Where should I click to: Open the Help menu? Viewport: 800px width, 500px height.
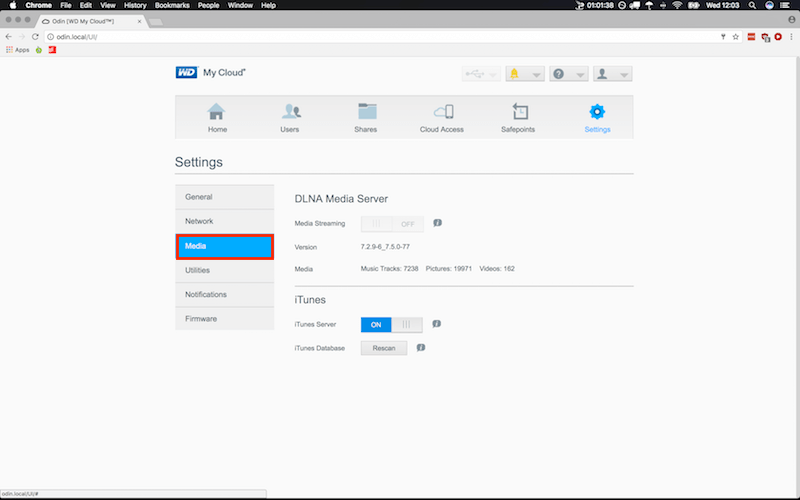268,5
